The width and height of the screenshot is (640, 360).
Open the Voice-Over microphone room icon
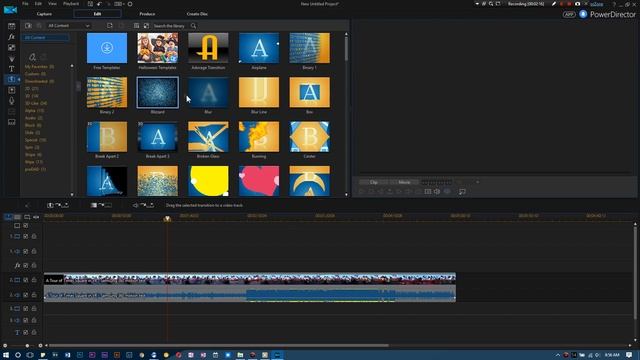point(11,100)
